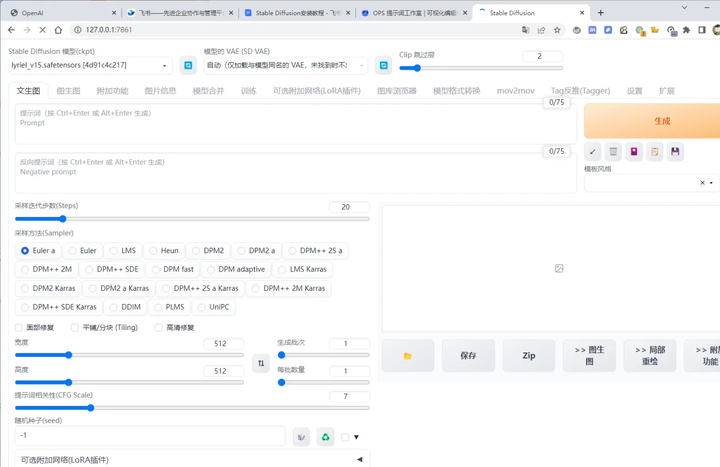The height and width of the screenshot is (467, 720).
Task: Refresh the Stable Diffusion checkpoint list
Action: (x=188, y=65)
